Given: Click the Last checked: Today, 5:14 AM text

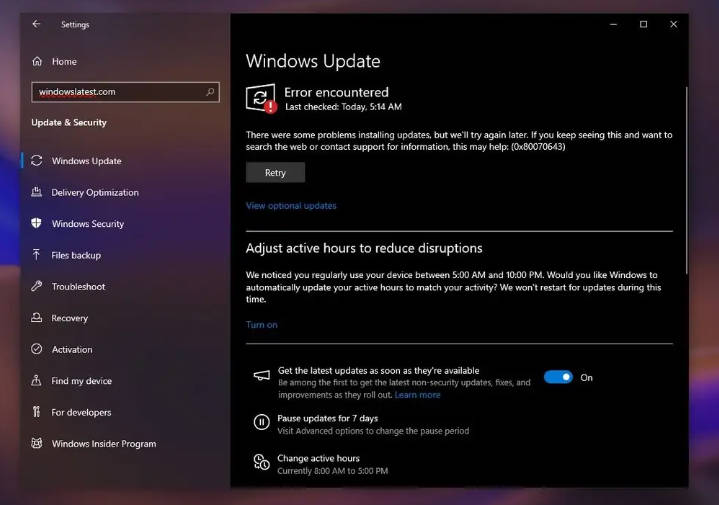Looking at the screenshot, I should coord(343,107).
